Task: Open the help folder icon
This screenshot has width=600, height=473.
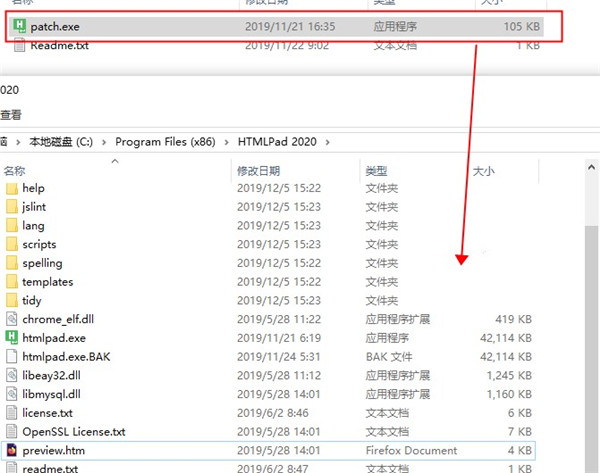Action: (12, 188)
